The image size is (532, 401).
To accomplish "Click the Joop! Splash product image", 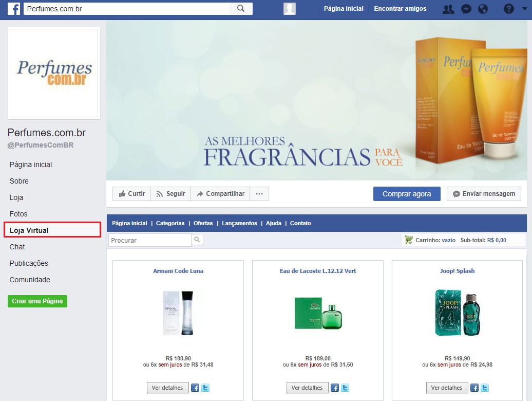I will coord(458,313).
